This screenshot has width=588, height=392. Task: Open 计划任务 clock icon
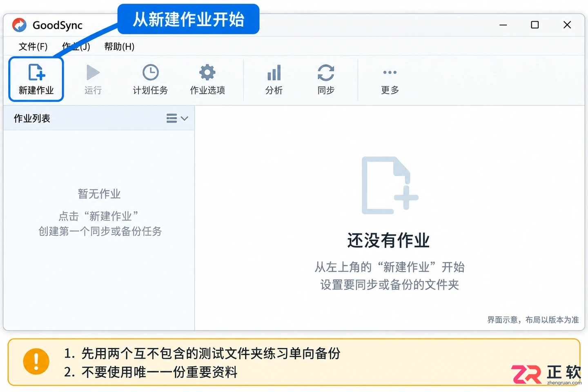[x=150, y=73]
